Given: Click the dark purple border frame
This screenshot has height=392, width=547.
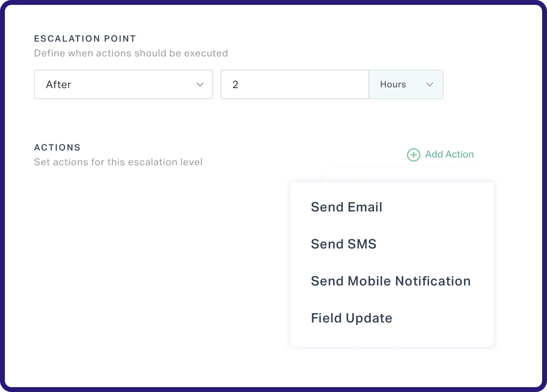Looking at the screenshot, I should 2,195.
